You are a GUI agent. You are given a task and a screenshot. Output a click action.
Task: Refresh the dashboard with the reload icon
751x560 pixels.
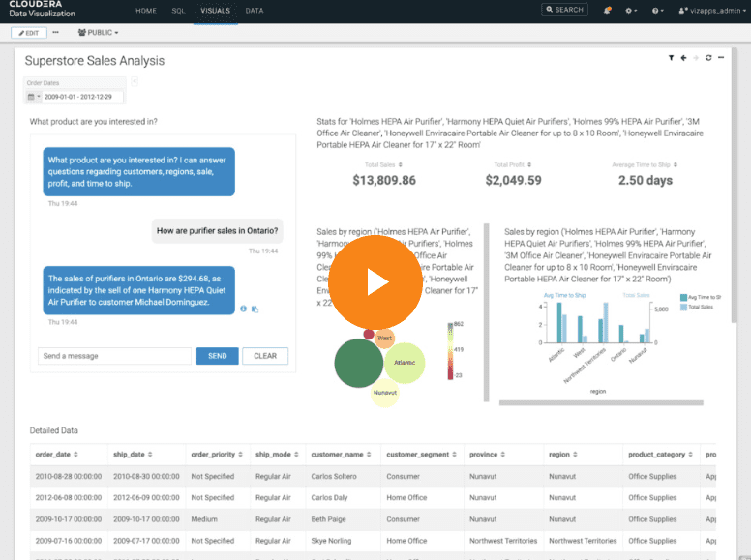(708, 58)
